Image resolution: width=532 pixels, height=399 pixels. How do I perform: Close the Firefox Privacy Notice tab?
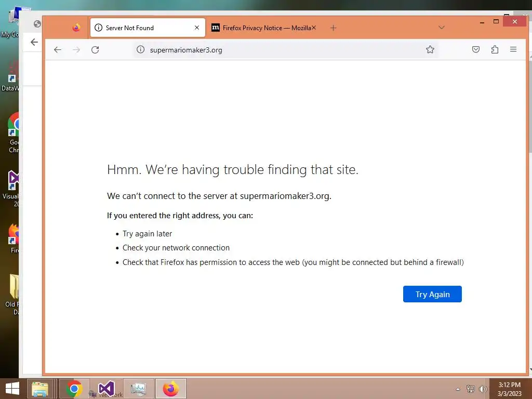coord(314,28)
